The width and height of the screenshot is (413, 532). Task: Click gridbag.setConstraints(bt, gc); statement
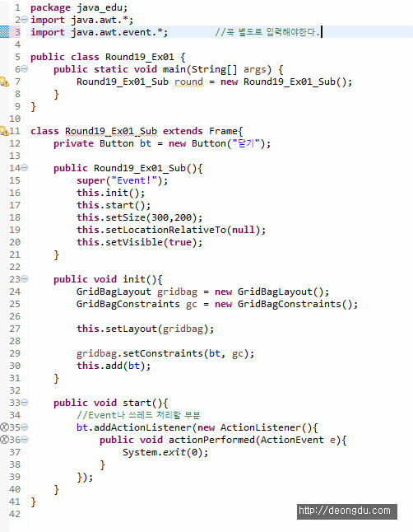coord(165,353)
